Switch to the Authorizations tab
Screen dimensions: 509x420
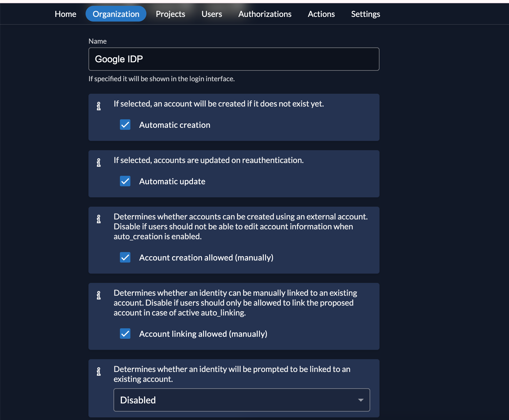pos(265,14)
